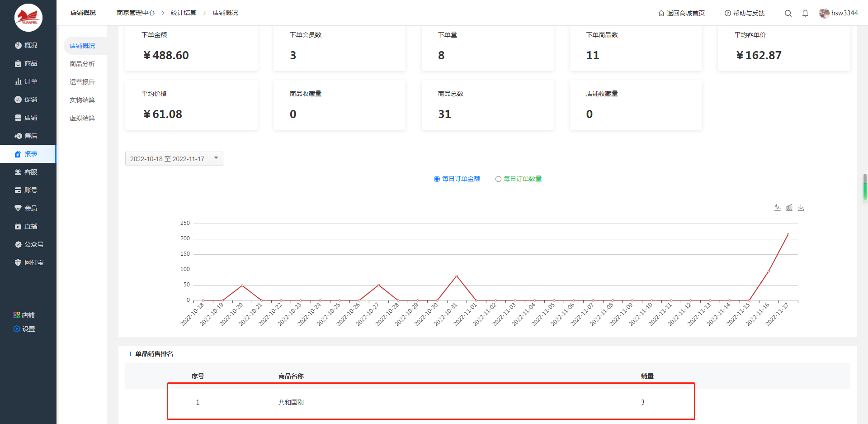
Task: Click the 下单商品数 11 value
Action: click(592, 55)
